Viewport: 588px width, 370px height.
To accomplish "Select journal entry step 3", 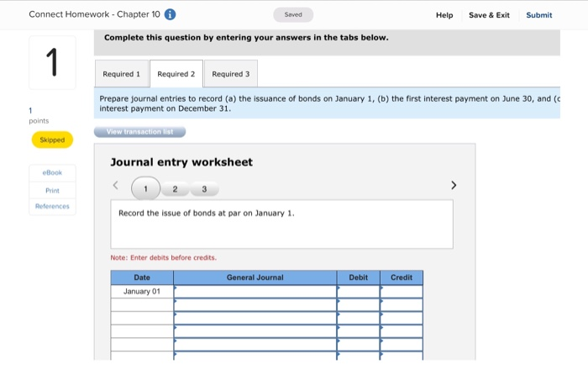I will [204, 189].
